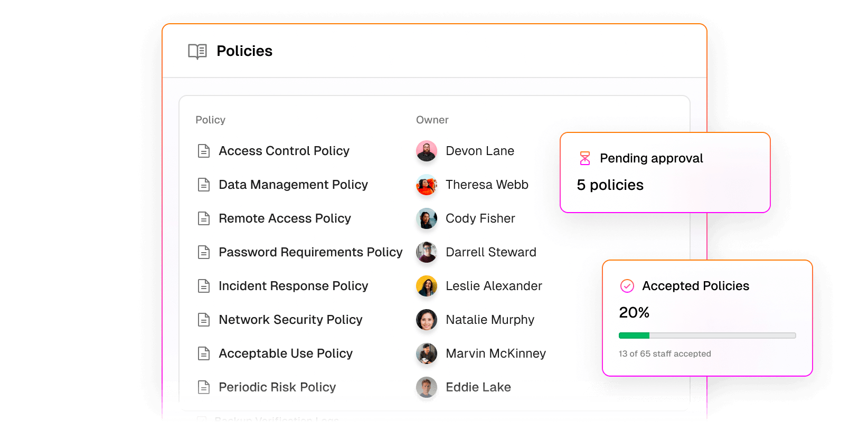Click the document icon beside Incident Response Policy

204,286
